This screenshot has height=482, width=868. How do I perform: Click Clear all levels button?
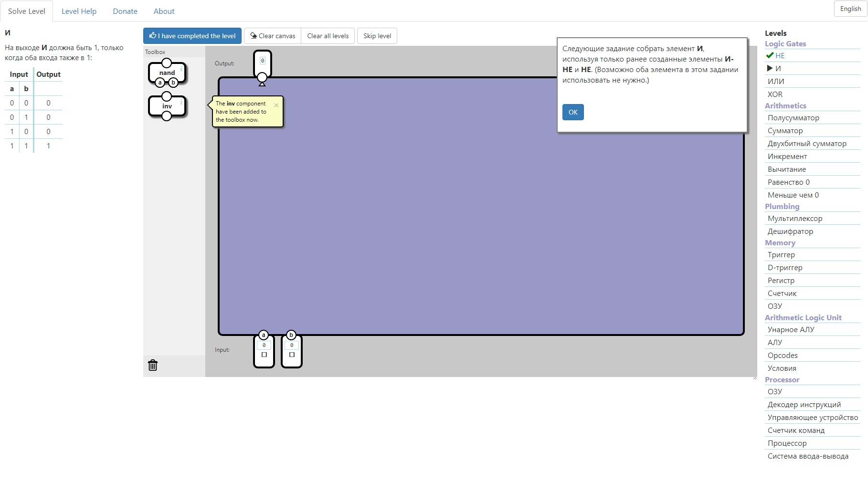[328, 36]
